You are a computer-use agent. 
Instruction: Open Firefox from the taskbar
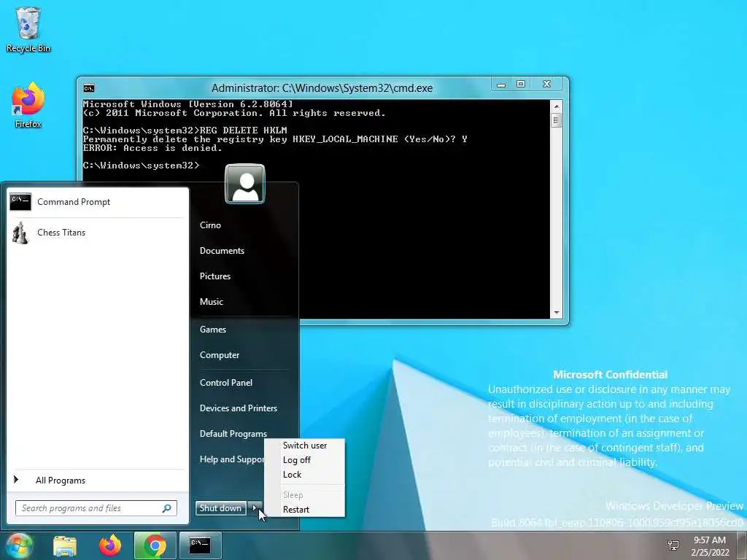click(110, 545)
